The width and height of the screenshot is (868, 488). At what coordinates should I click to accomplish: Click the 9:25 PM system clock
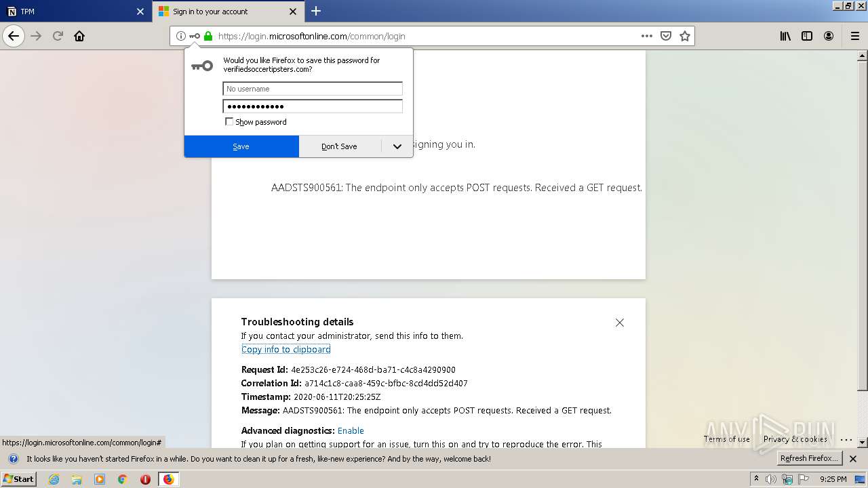pyautogui.click(x=833, y=479)
